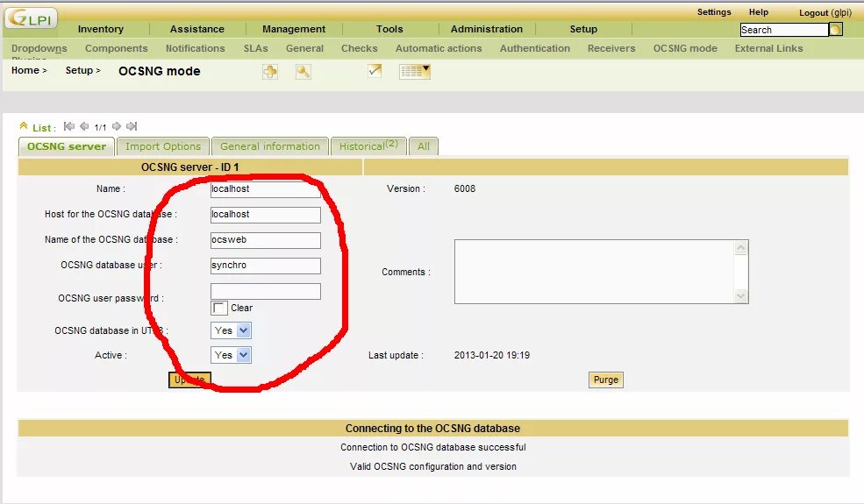Open the Dropdowns submenu link
Screen dimensions: 864x504
click(x=39, y=48)
